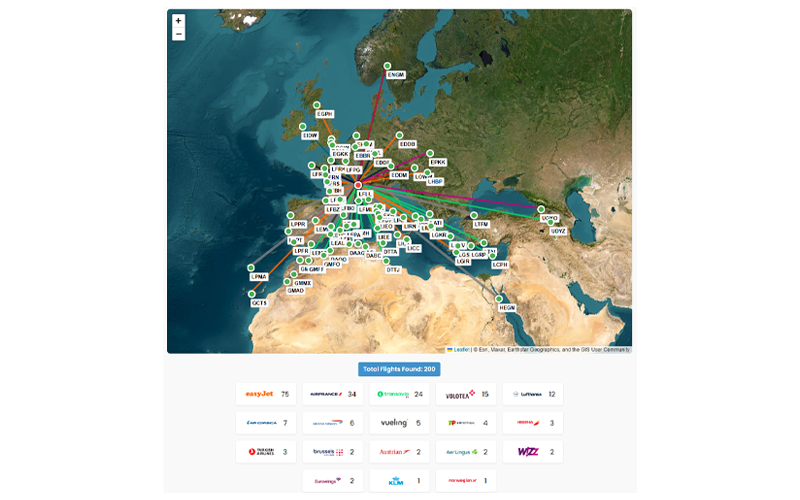The width and height of the screenshot is (800, 500).
Task: Select the Transavia airline card
Action: pyautogui.click(x=399, y=394)
